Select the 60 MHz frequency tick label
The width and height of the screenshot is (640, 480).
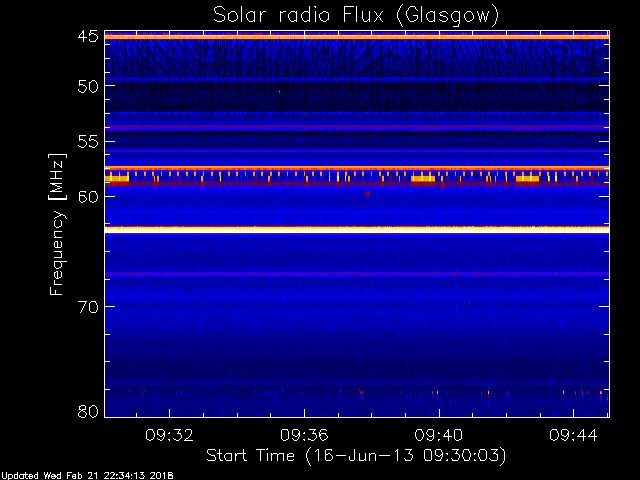[87, 196]
